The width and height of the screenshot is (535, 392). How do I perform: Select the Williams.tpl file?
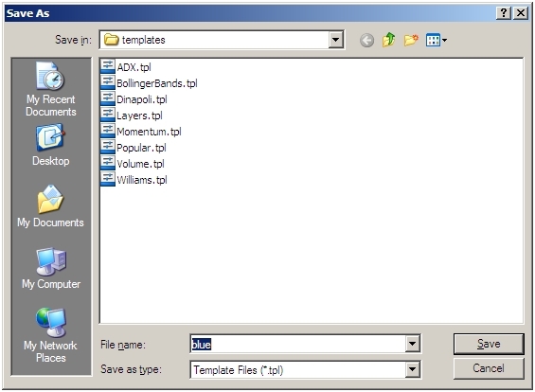(134, 180)
